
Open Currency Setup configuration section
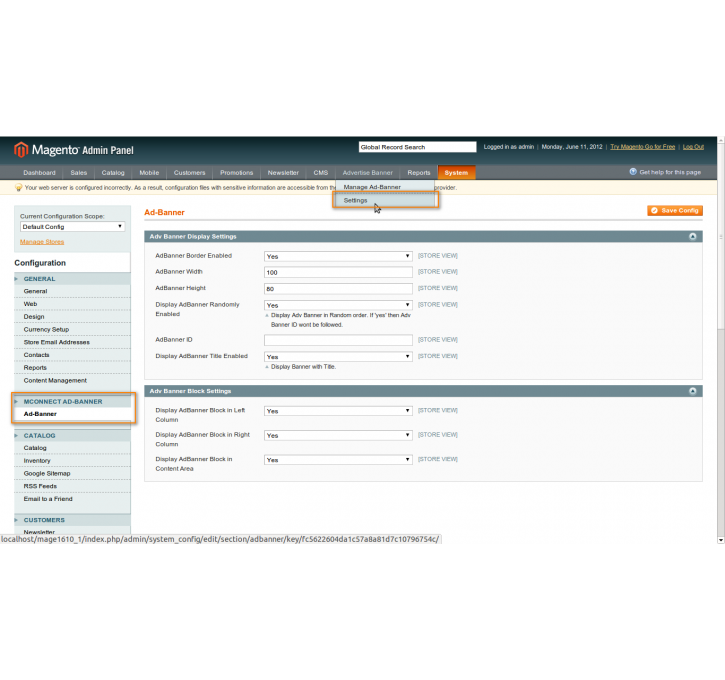(x=46, y=329)
